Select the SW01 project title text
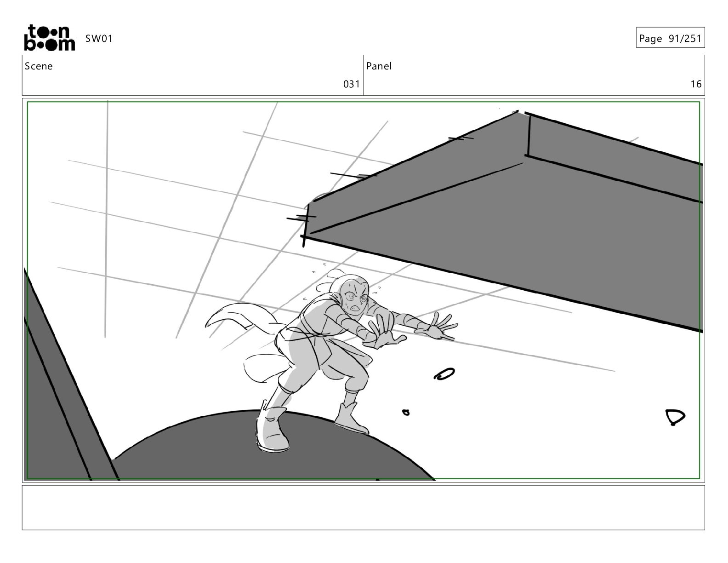This screenshot has height=563, width=728. coord(99,39)
